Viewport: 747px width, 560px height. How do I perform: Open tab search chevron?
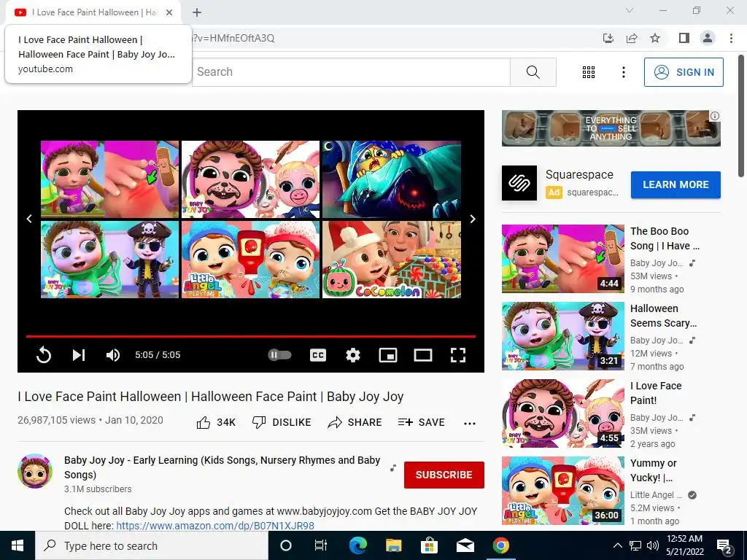pyautogui.click(x=630, y=10)
